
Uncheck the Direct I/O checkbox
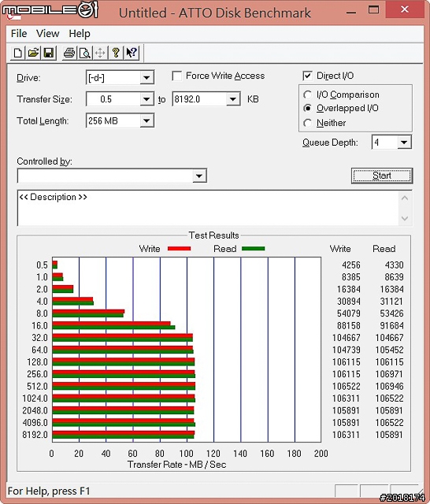click(x=307, y=76)
